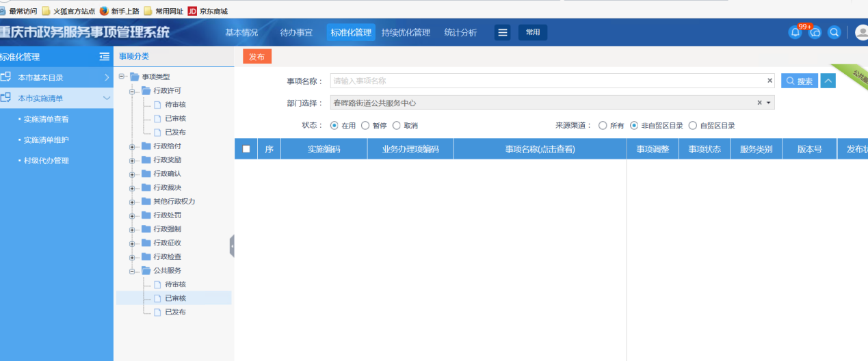The height and width of the screenshot is (361, 868).
Task: Open the 持续优化管理 menu tab
Action: click(406, 33)
